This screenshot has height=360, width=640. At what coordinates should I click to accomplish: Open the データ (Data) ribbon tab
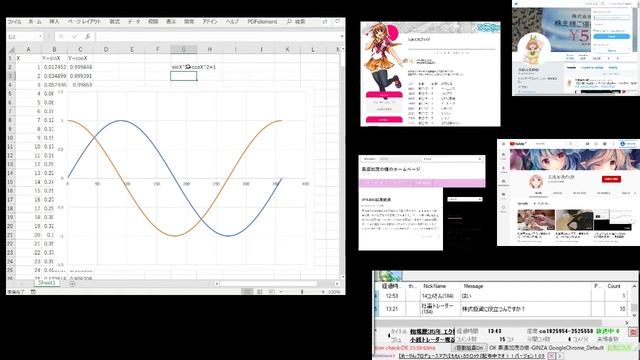tap(134, 22)
